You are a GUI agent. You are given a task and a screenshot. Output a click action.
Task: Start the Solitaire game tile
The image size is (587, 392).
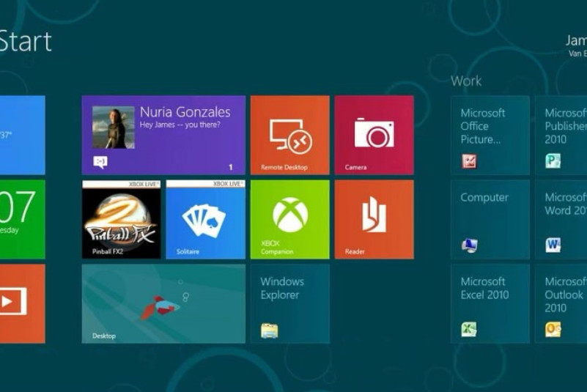pyautogui.click(x=205, y=219)
